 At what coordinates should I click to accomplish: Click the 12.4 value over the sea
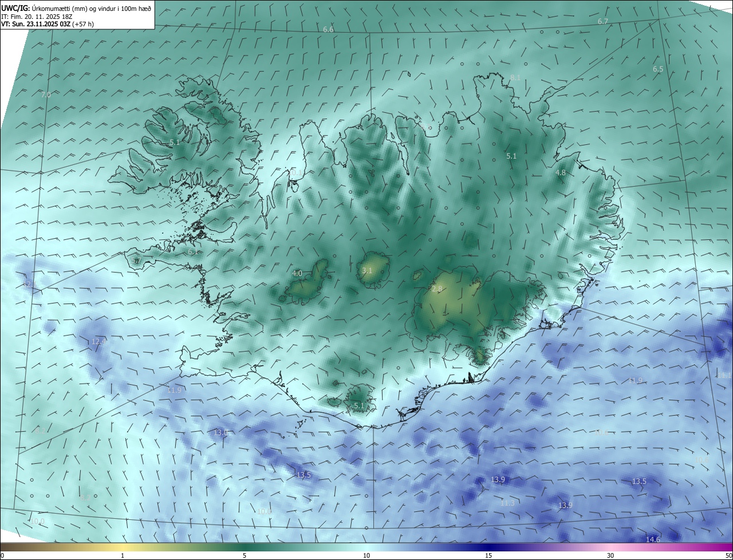pyautogui.click(x=98, y=342)
